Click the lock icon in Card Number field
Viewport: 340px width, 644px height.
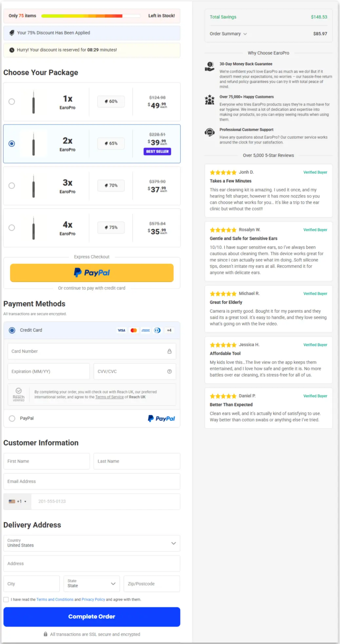click(170, 351)
